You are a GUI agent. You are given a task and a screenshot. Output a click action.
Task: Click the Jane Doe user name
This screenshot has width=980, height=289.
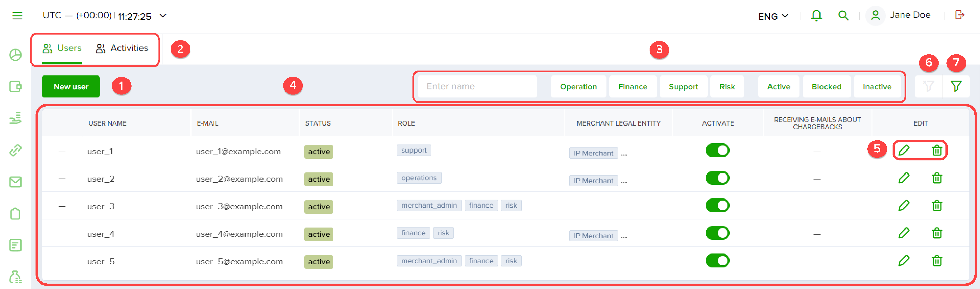910,15
